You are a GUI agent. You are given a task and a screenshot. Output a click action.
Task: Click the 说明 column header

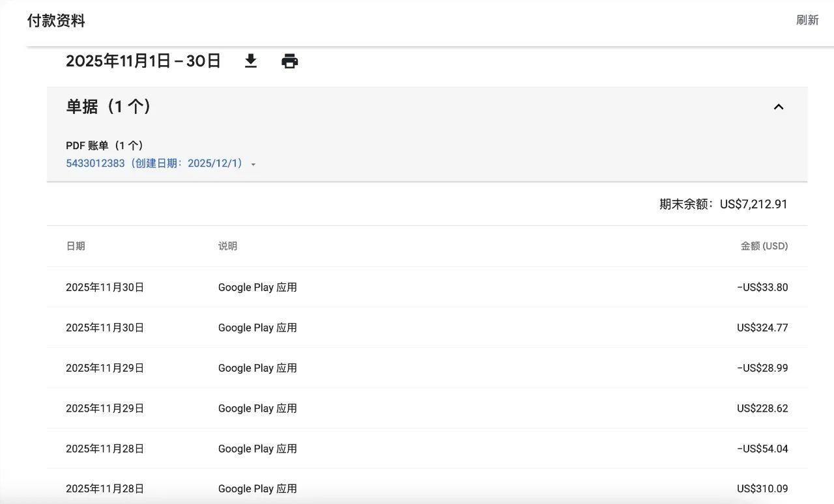click(227, 246)
